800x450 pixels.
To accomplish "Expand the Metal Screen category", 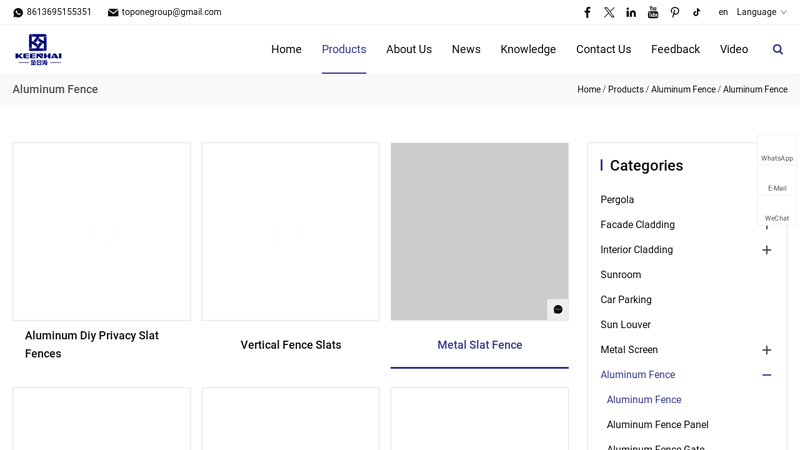I will click(766, 350).
